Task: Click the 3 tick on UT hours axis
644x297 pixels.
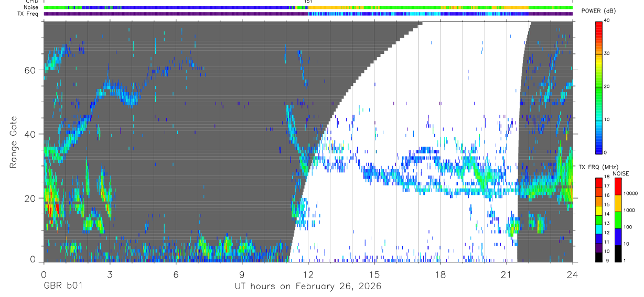Action: [110, 274]
